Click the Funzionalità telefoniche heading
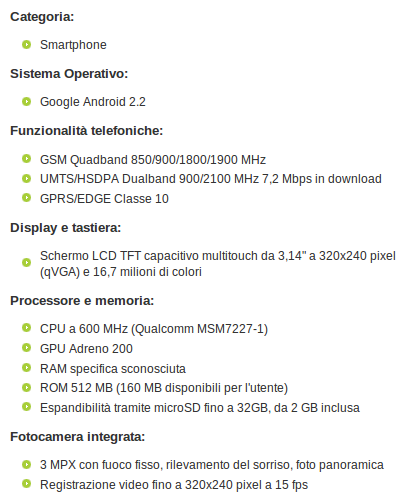Image resolution: width=406 pixels, height=500 pixels. tap(86, 131)
